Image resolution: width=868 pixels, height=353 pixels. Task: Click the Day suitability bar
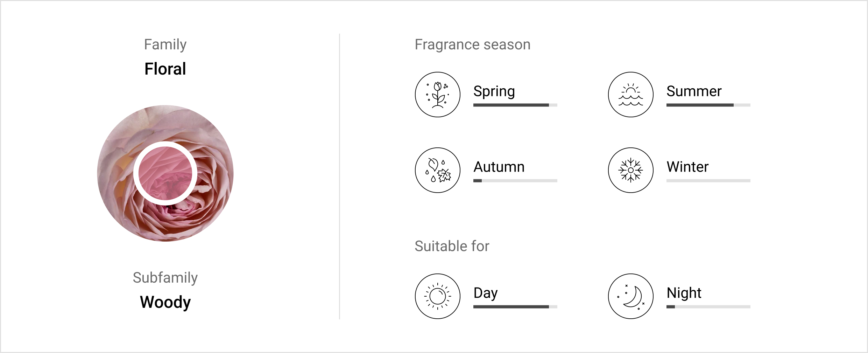click(515, 307)
